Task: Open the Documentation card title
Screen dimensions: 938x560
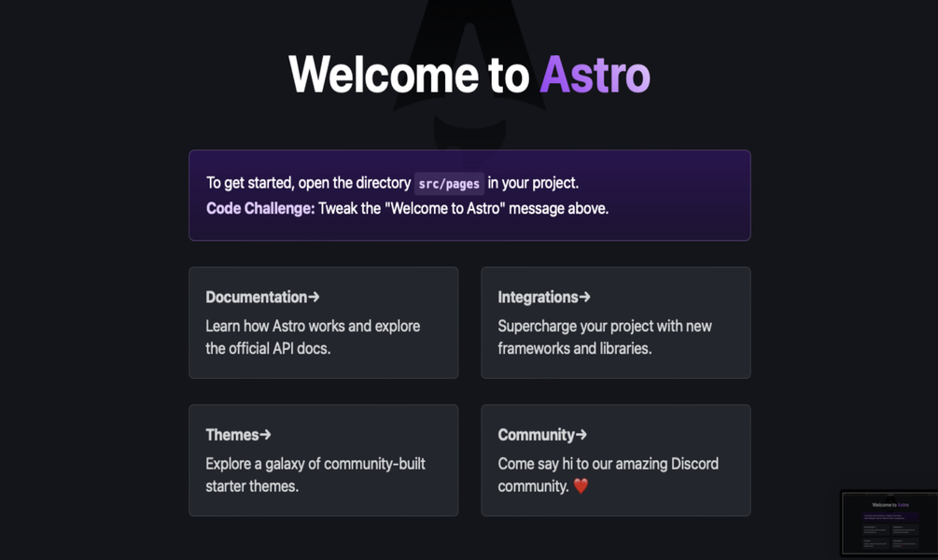Action: click(256, 297)
